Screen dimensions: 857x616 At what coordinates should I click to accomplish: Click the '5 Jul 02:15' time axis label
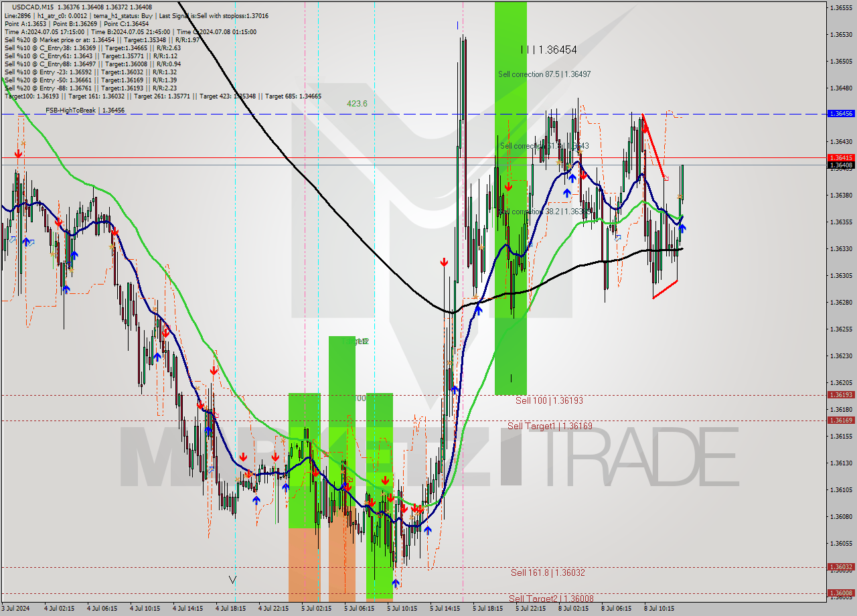point(317,609)
